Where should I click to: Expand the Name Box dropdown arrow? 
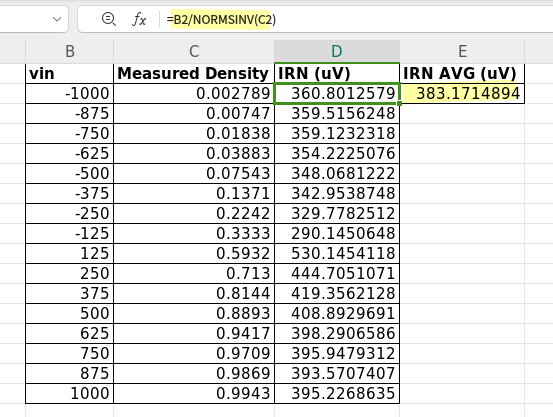click(57, 19)
